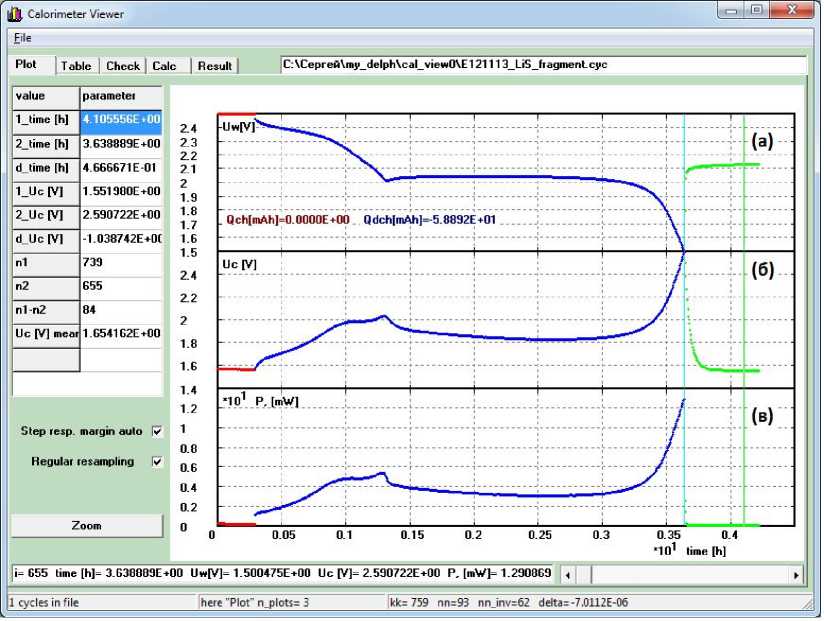Click the horizontal scrollbar right arrow

[x=796, y=575]
